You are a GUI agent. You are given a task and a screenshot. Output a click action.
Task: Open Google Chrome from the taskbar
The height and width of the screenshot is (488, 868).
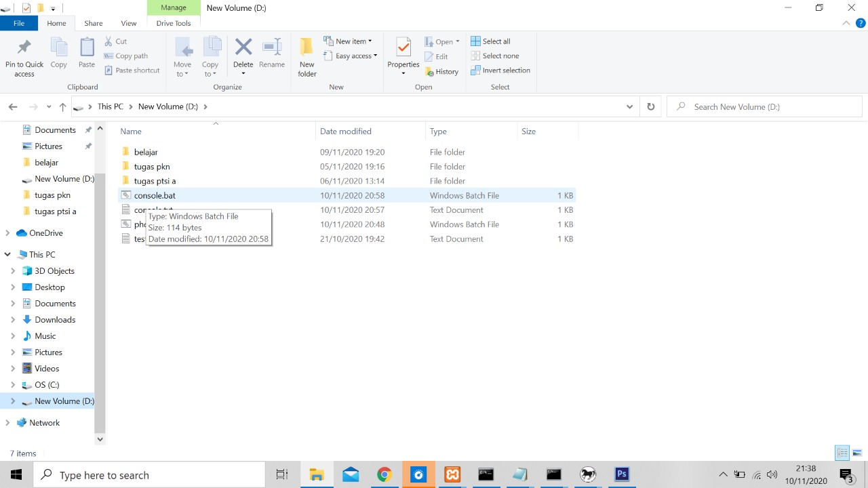[x=384, y=474]
